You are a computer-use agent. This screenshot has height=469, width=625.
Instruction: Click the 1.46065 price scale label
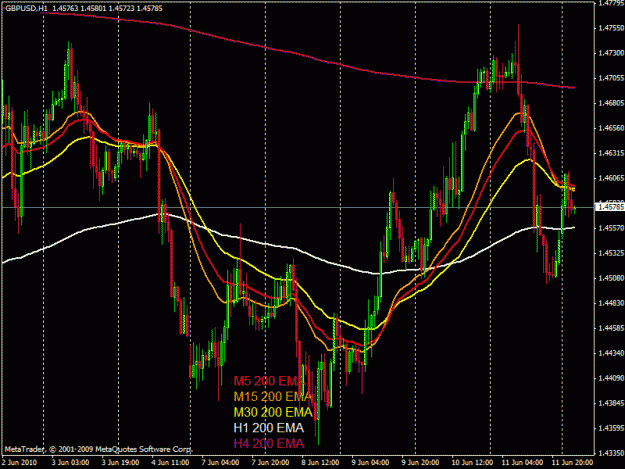pos(611,178)
